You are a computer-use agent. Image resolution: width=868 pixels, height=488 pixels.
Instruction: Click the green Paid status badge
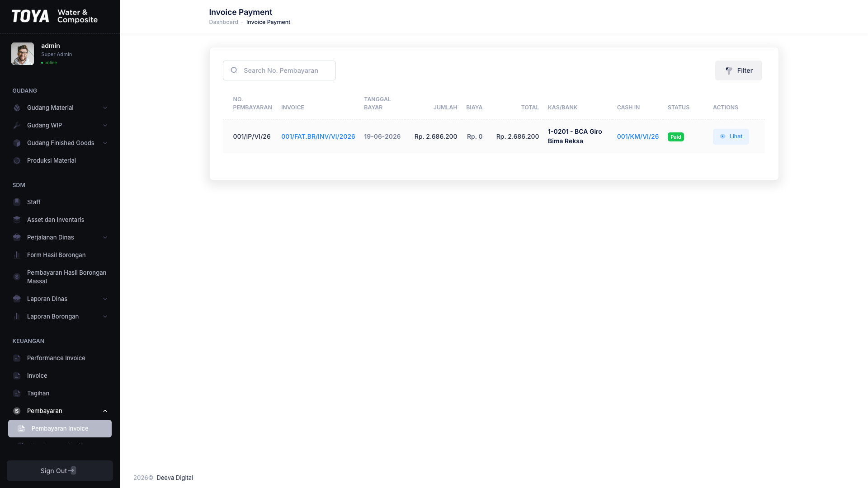[675, 137]
